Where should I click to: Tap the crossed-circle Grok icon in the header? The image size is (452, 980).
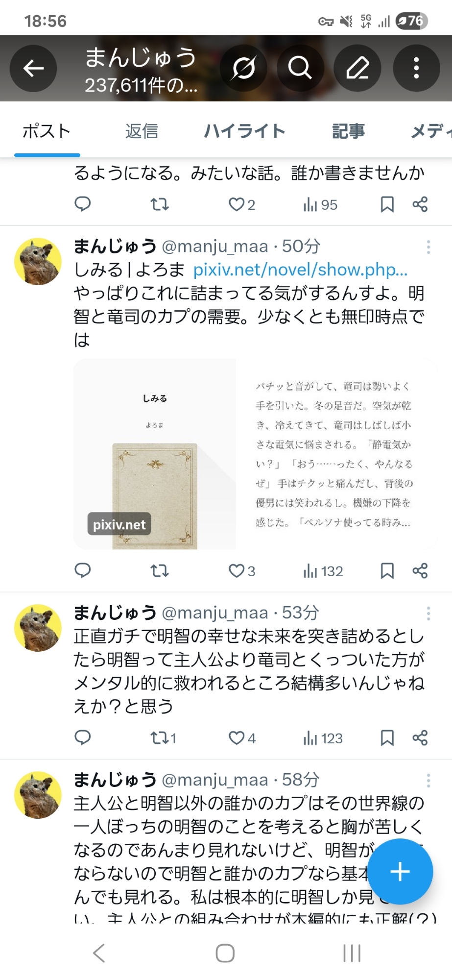pos(243,68)
